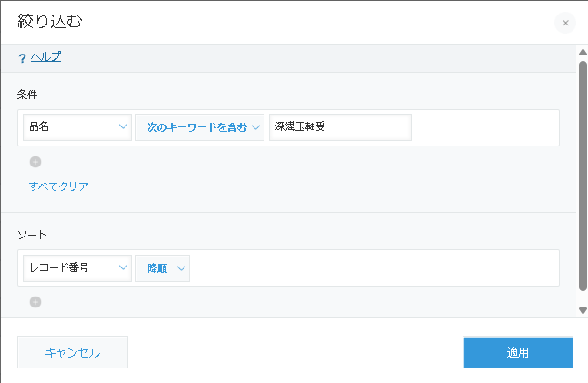
Task: Click the scrollbar down arrow
Action: pos(583,310)
